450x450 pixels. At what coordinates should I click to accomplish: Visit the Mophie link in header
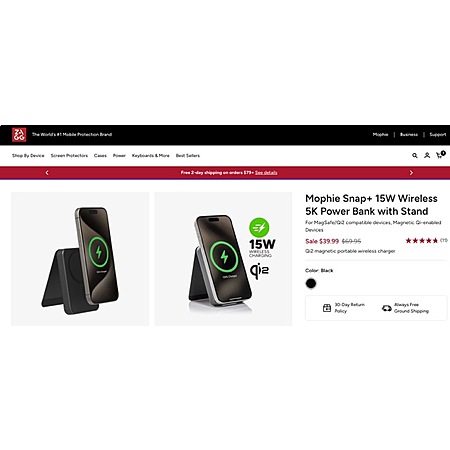(x=380, y=135)
